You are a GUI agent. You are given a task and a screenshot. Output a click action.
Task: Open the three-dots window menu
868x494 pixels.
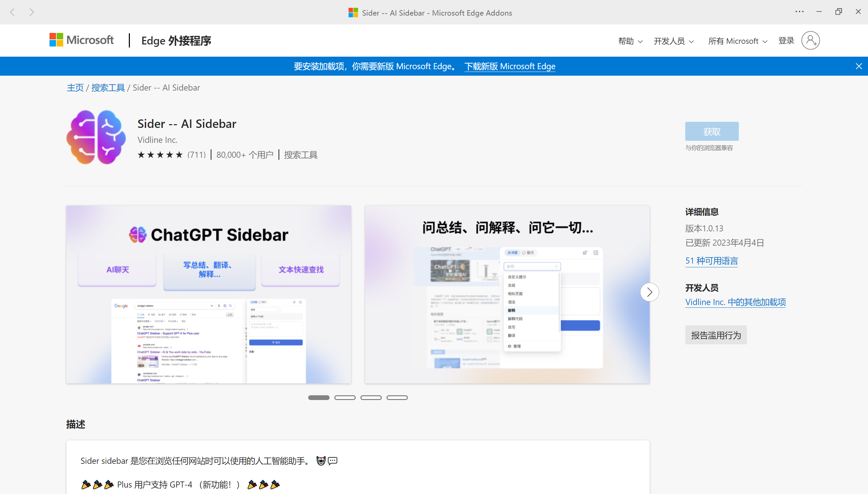click(799, 12)
